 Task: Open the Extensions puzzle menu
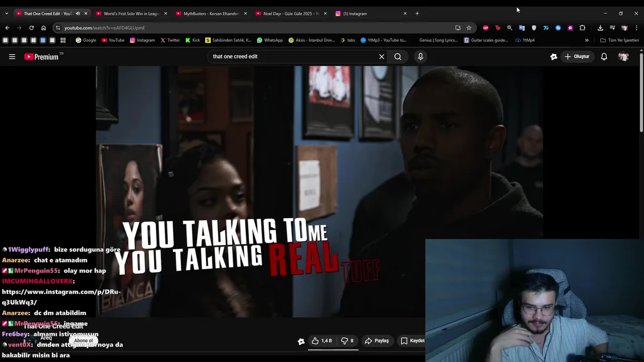582,28
